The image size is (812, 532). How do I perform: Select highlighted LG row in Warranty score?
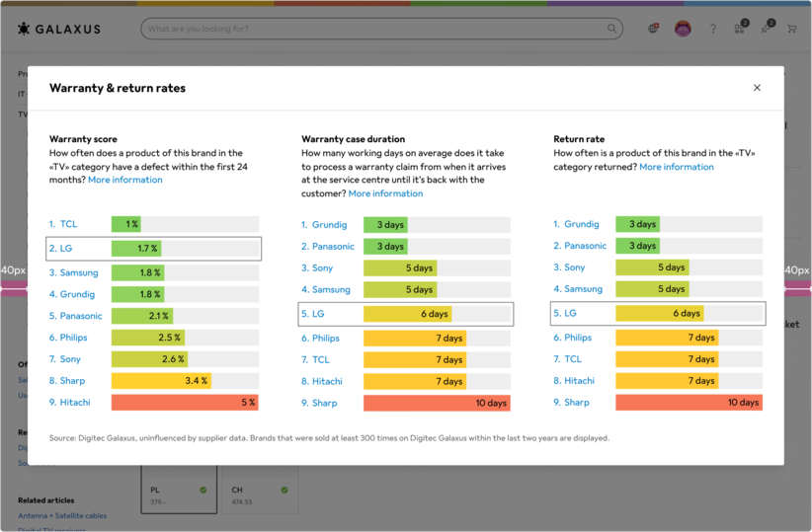pos(154,249)
